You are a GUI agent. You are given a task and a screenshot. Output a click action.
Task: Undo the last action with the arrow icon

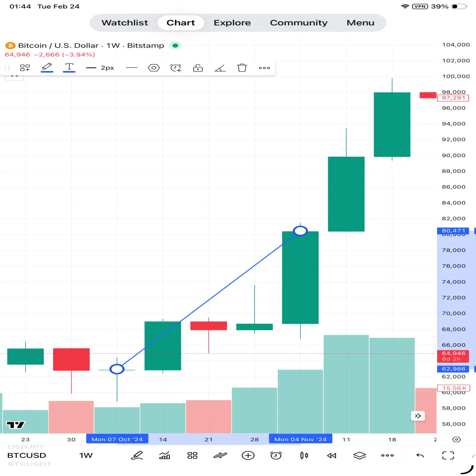click(x=420, y=455)
